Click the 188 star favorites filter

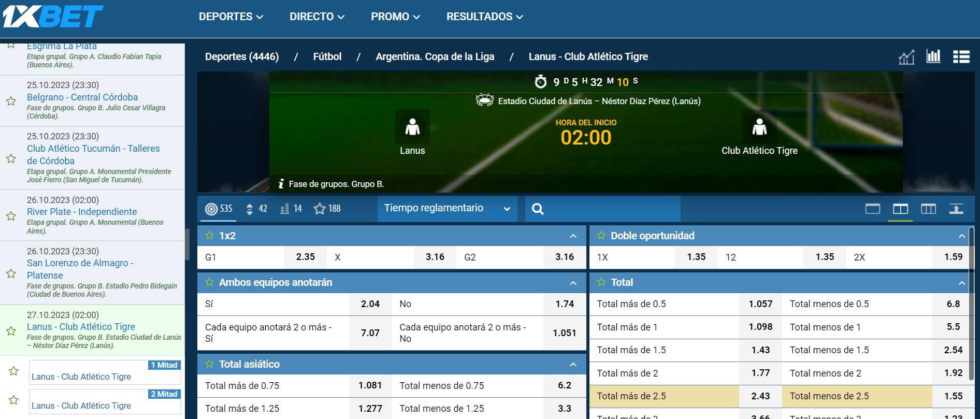click(x=327, y=209)
